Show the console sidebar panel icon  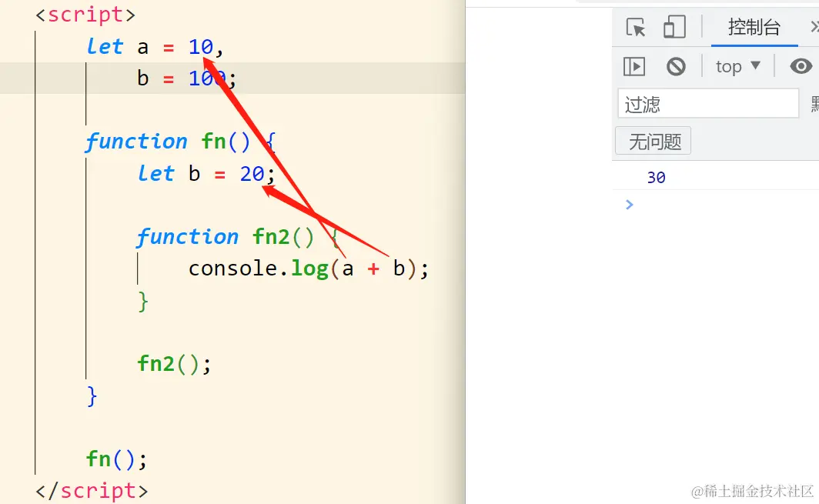634,66
